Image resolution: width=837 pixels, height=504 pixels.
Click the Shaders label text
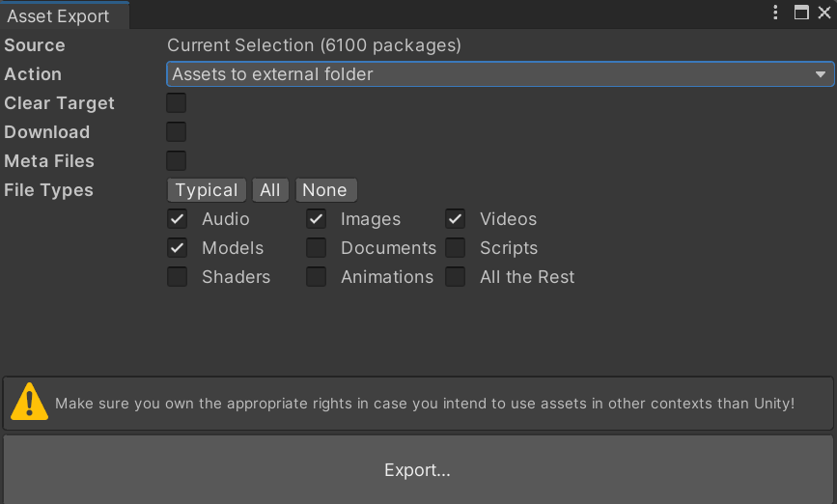pos(236,276)
